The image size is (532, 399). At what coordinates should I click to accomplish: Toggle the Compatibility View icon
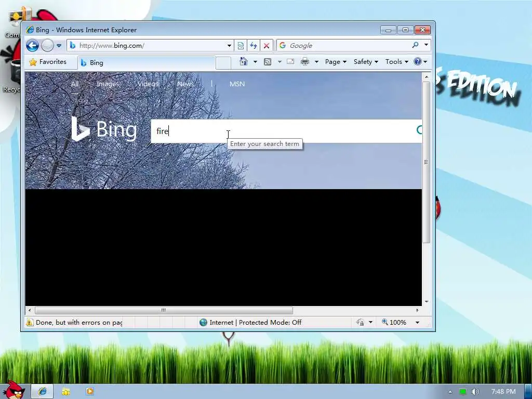click(241, 46)
